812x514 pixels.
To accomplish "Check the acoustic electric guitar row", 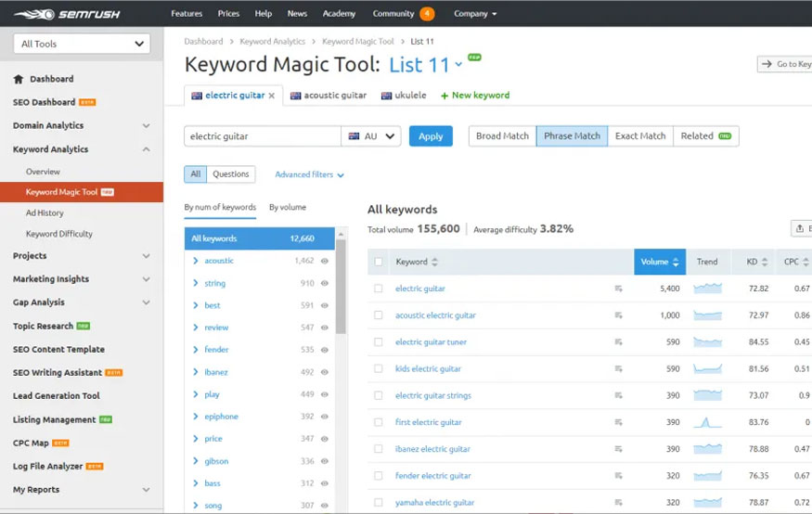I will point(379,315).
